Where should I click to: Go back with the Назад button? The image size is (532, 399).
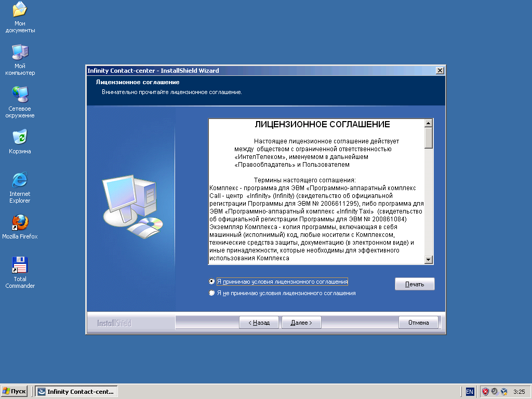coord(259,322)
